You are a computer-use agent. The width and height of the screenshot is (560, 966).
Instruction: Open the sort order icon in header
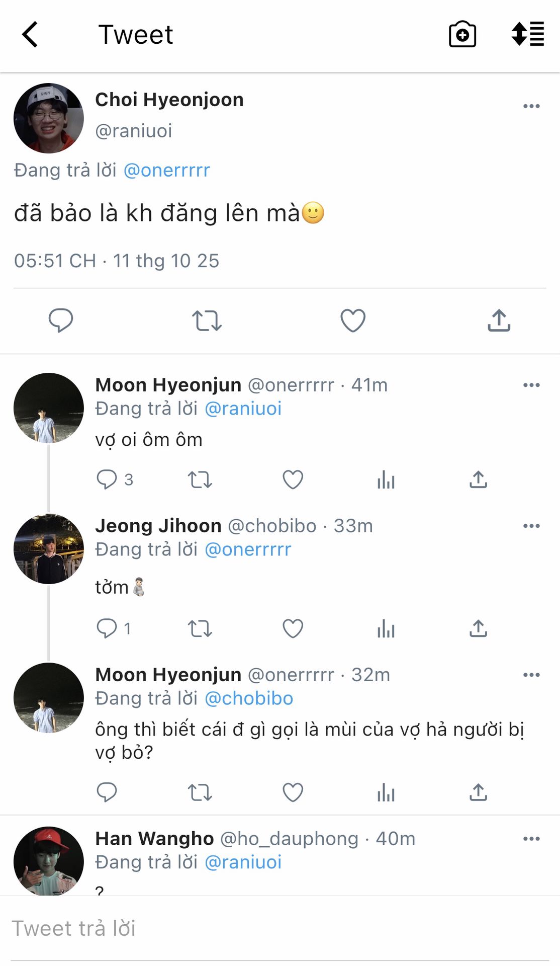[527, 35]
